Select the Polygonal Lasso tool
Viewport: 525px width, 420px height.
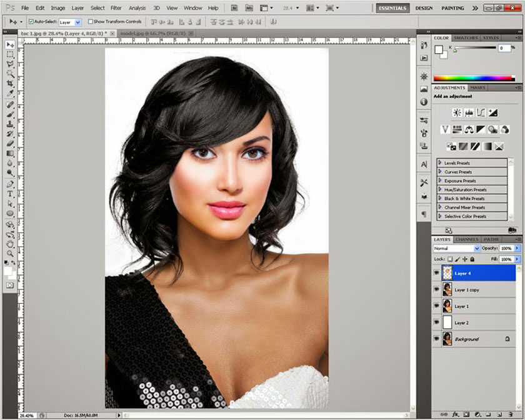[x=10, y=64]
